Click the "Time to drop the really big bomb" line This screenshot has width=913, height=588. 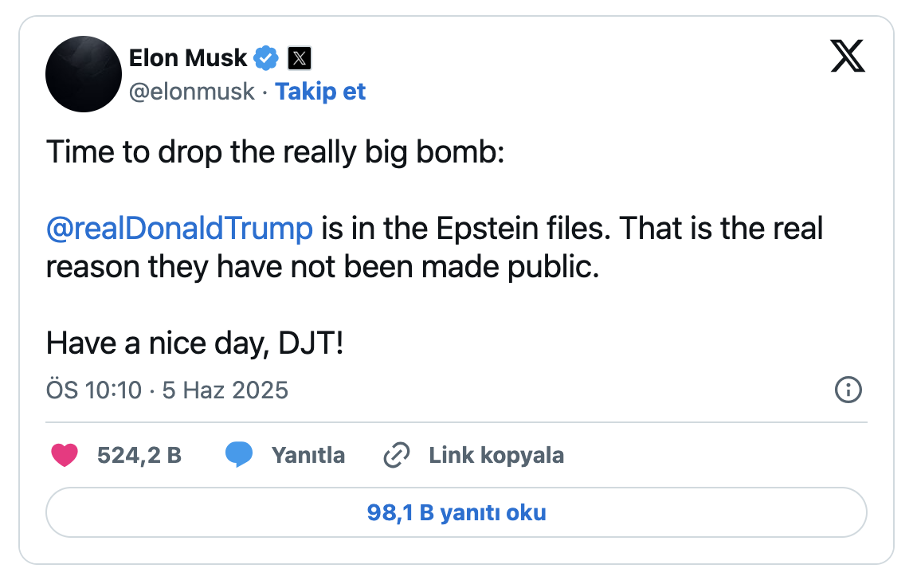[x=275, y=151]
